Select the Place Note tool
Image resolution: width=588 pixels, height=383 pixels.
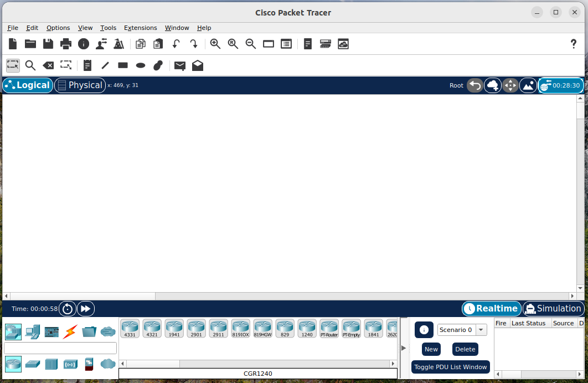point(87,65)
